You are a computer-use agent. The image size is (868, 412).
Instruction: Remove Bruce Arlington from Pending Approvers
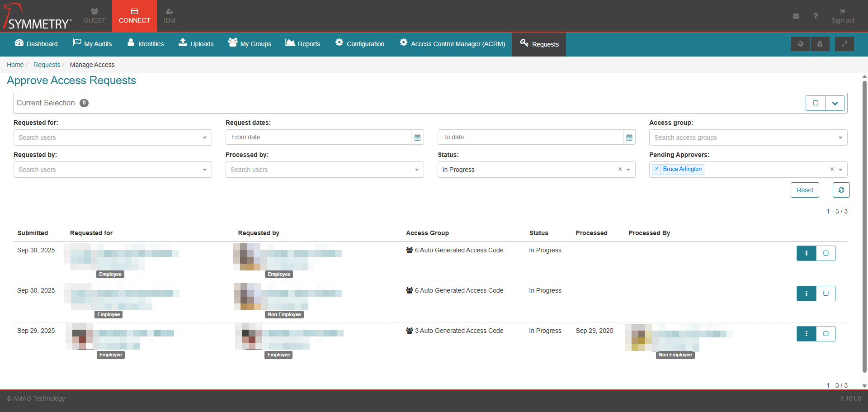(x=656, y=169)
